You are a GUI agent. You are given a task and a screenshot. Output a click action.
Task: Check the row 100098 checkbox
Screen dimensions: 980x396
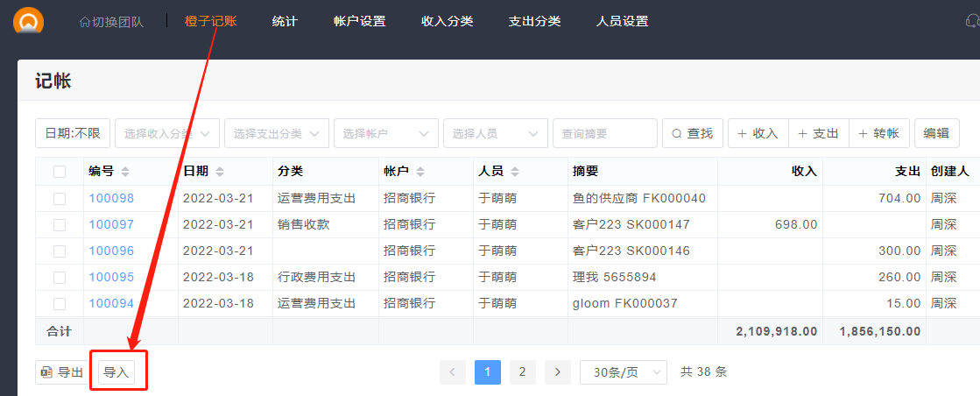pos(60,199)
